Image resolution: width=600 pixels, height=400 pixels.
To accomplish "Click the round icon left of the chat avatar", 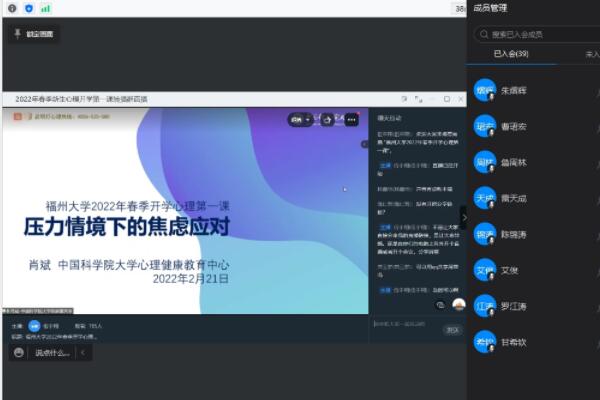I will [440, 305].
